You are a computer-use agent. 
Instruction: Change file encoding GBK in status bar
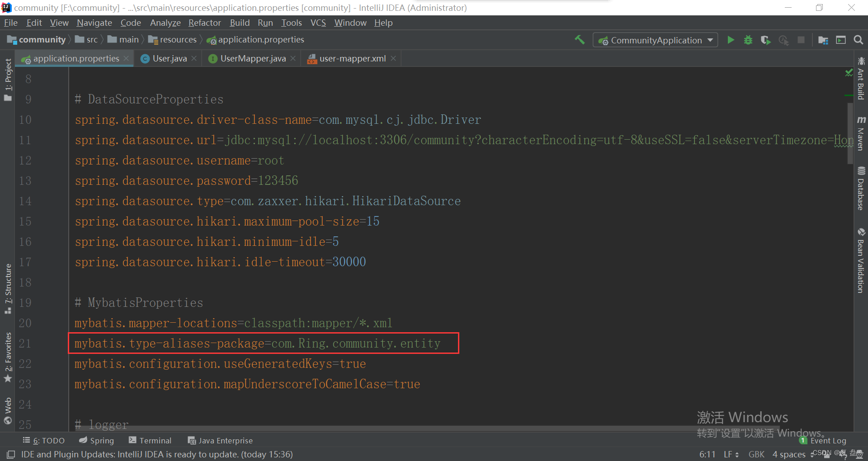click(756, 454)
